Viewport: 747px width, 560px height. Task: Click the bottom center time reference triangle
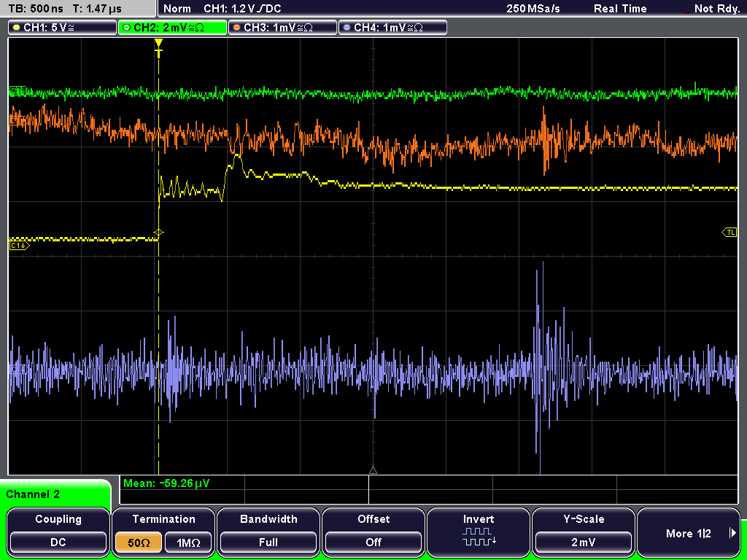pyautogui.click(x=373, y=470)
